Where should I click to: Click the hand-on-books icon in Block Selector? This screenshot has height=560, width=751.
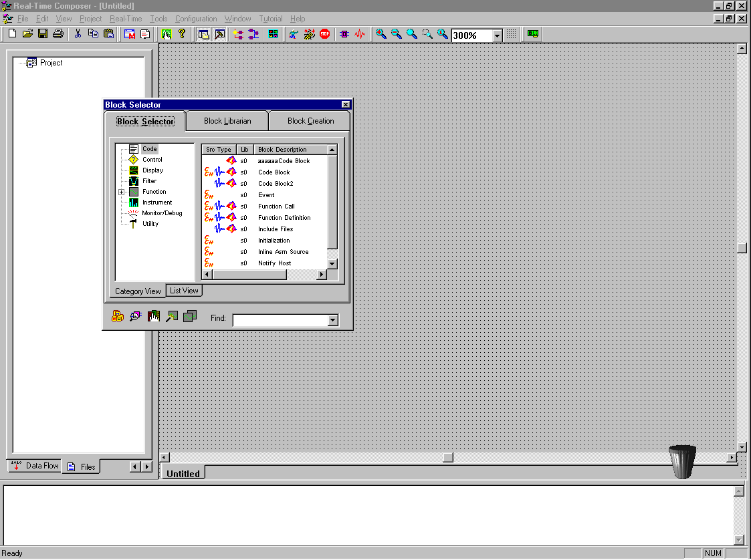(x=154, y=316)
